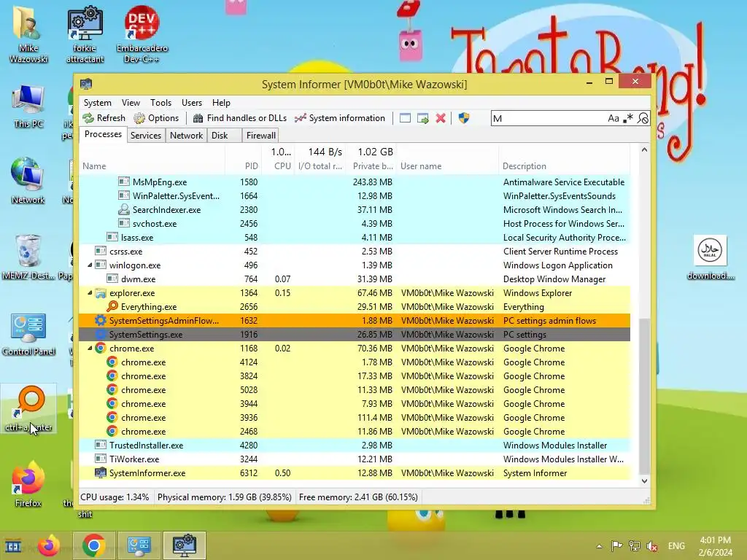This screenshot has width=747, height=560.
Task: Open the Users menu
Action: (192, 102)
